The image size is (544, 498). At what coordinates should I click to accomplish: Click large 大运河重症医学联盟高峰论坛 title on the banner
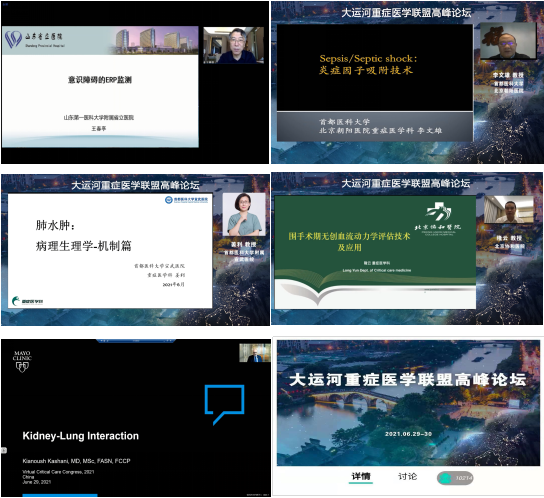pos(408,380)
